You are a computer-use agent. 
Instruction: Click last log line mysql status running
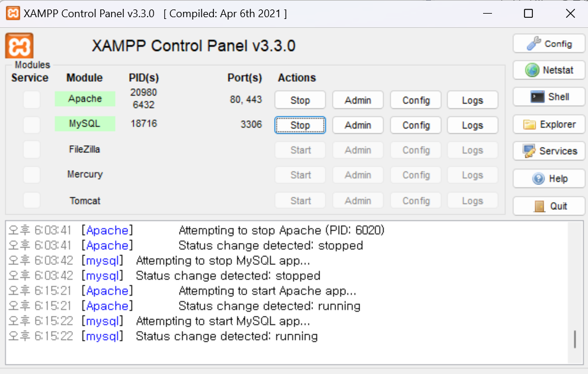coord(226,336)
